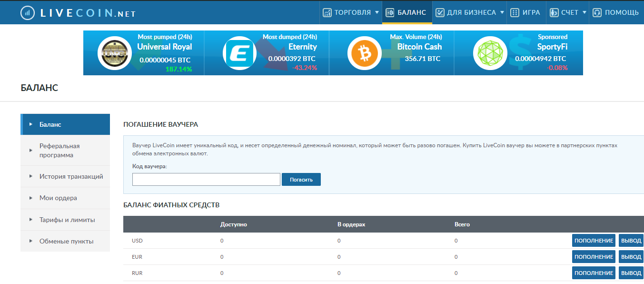Click the SportyFi green sphere icon
Viewport: 644px width, 284px height.
pyautogui.click(x=490, y=53)
